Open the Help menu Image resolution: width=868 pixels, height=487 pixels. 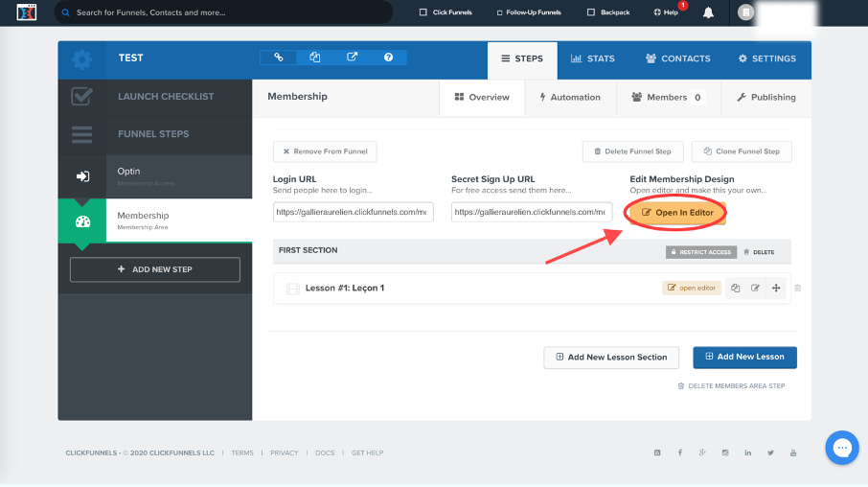pyautogui.click(x=666, y=12)
